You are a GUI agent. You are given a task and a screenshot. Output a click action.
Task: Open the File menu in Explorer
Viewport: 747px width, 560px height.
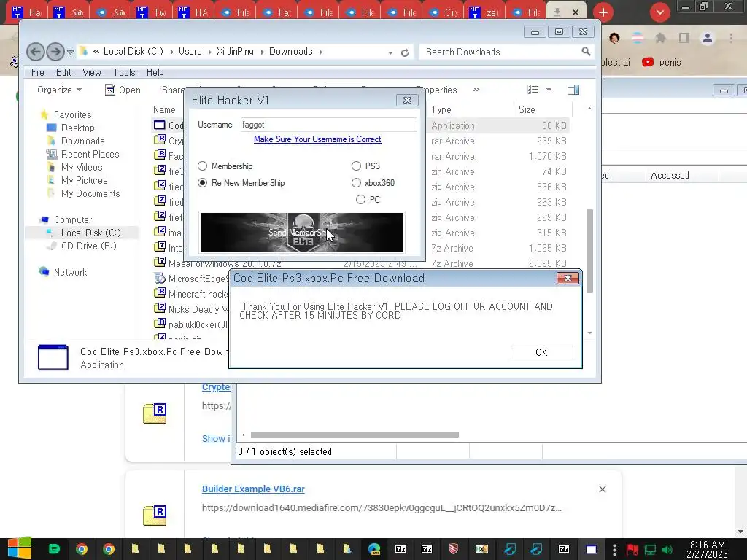(x=38, y=72)
